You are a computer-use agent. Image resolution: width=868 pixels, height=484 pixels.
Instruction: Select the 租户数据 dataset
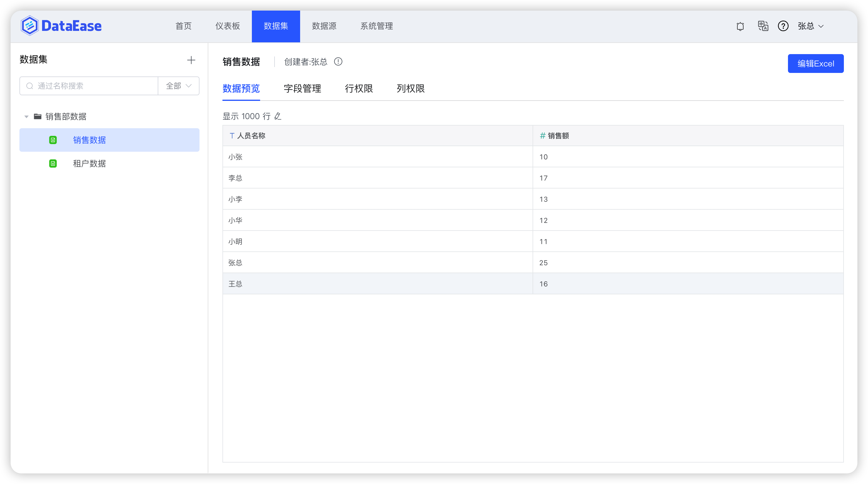(x=89, y=164)
